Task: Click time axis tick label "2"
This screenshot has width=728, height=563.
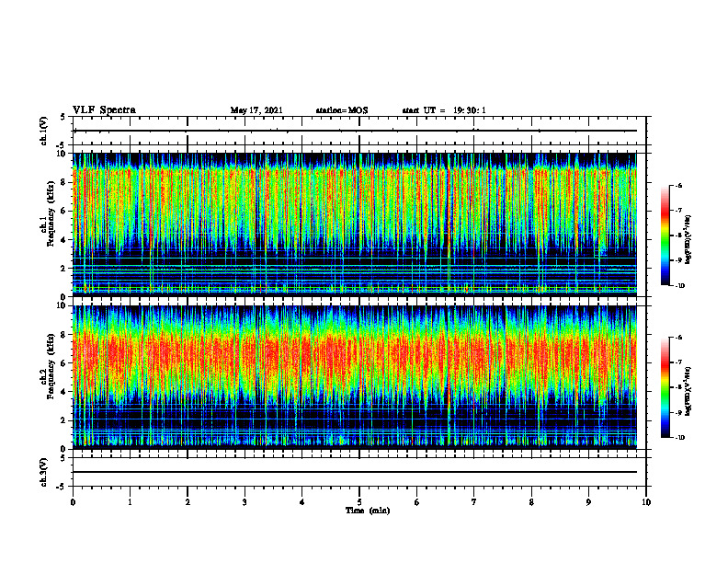Action: click(188, 502)
